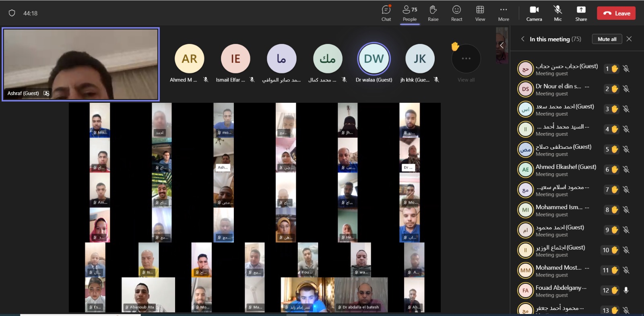Close the participants side panel
The image size is (644, 316).
pos(629,39)
